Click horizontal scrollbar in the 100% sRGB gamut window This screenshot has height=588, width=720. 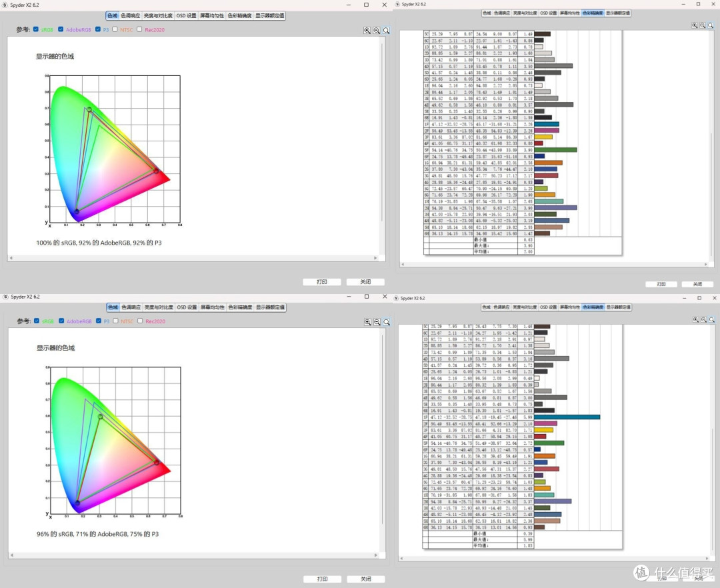tap(193, 258)
